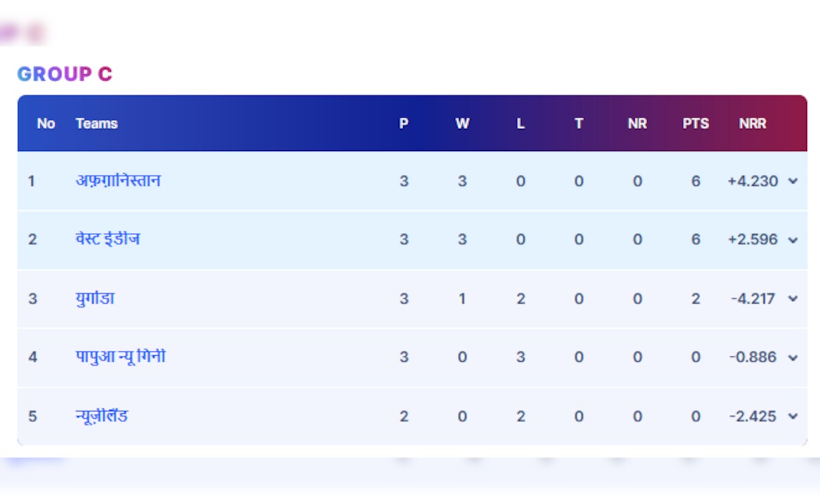The image size is (820, 504).
Task: Click the NRR column header
Action: 752,124
